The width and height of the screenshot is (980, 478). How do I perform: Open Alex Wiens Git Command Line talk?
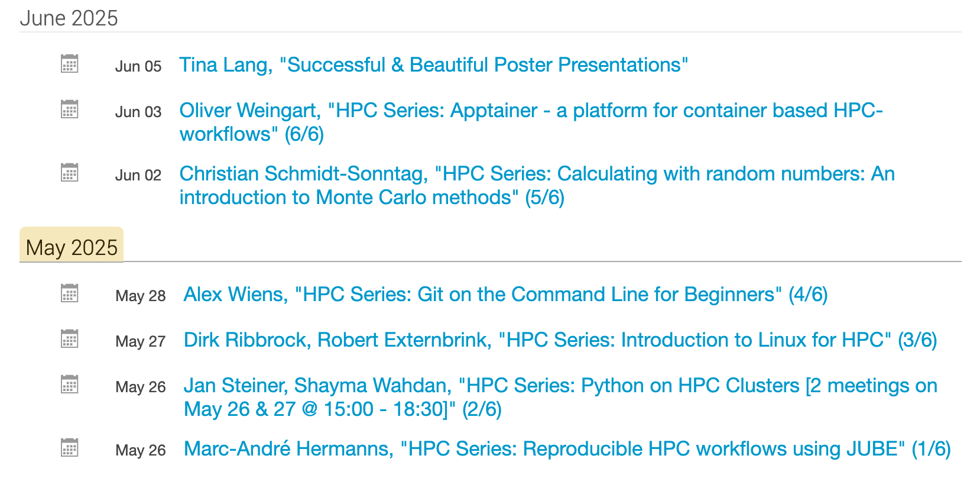[505, 294]
